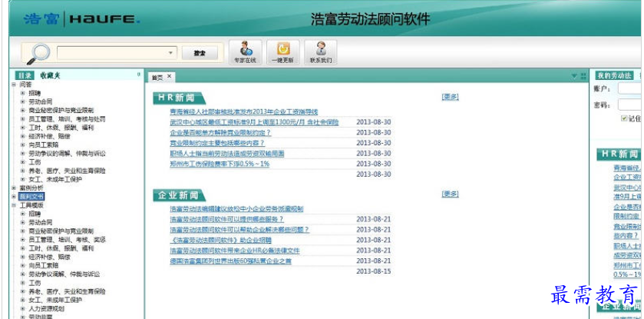Expand the 人力资源规划 node

point(22,308)
